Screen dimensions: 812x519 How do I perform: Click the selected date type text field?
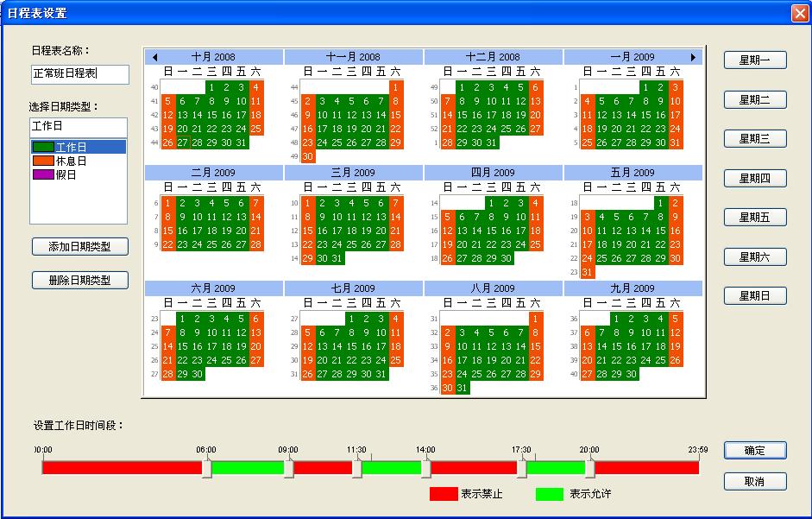click(78, 126)
